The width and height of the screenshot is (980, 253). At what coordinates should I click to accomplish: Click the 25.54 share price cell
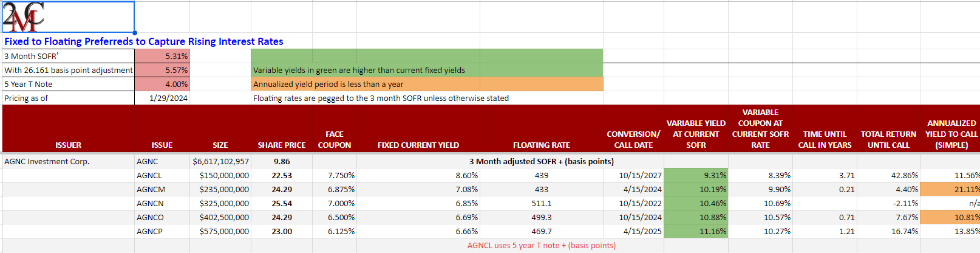pos(282,203)
